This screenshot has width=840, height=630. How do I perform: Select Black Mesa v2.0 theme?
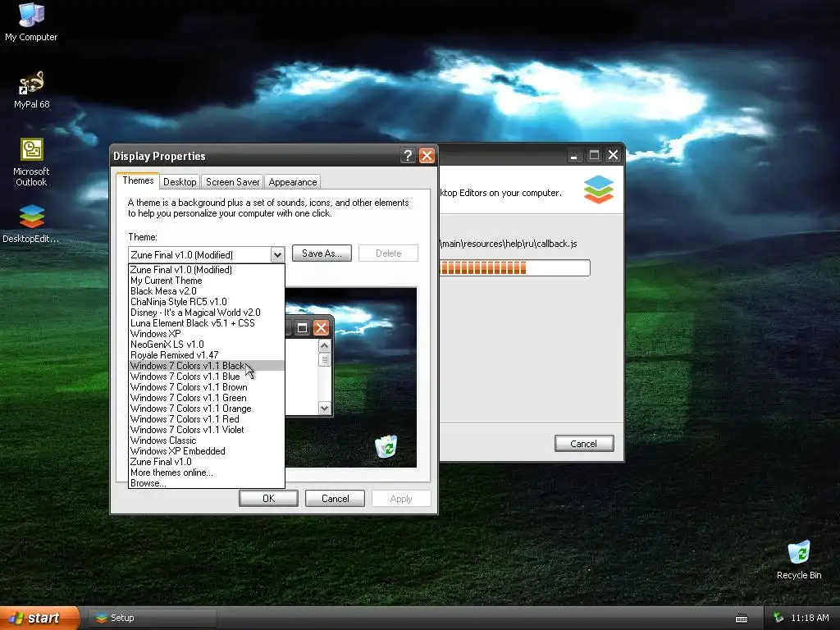[206, 291]
